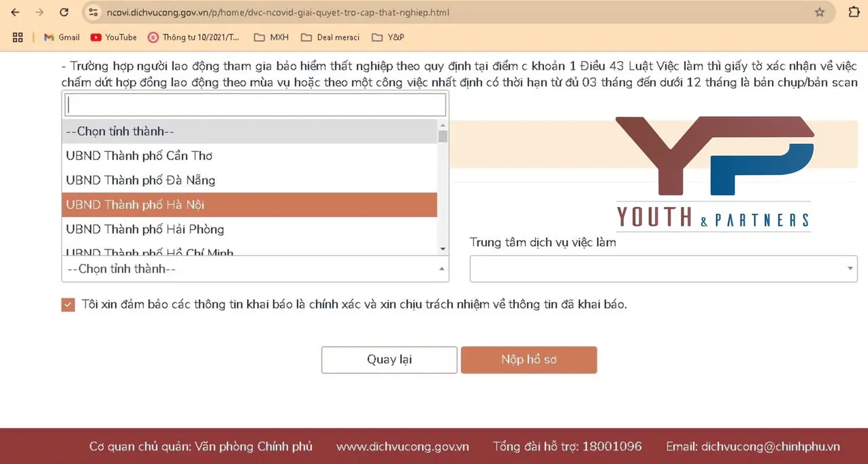
Task: Click dropdown list scrollbar up arrow
Action: [x=443, y=125]
